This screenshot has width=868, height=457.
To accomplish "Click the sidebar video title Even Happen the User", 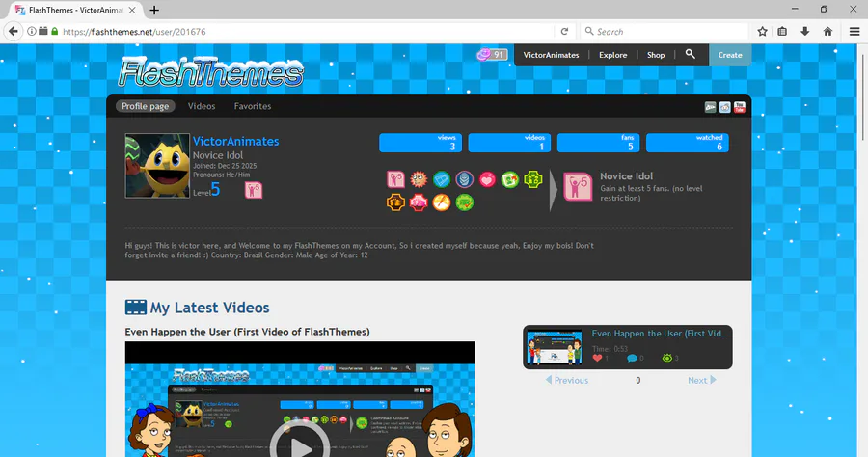I will [x=660, y=333].
